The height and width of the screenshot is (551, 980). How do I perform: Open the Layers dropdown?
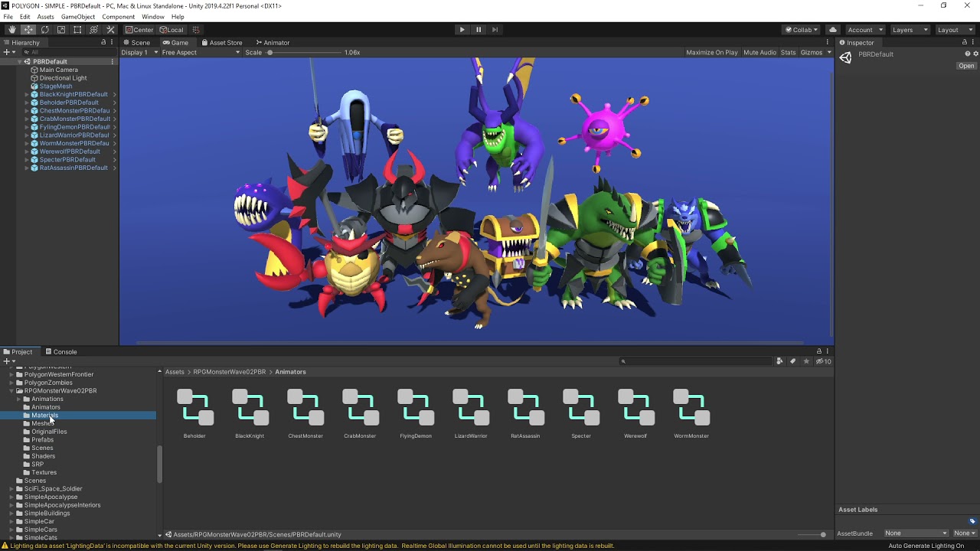point(910,30)
